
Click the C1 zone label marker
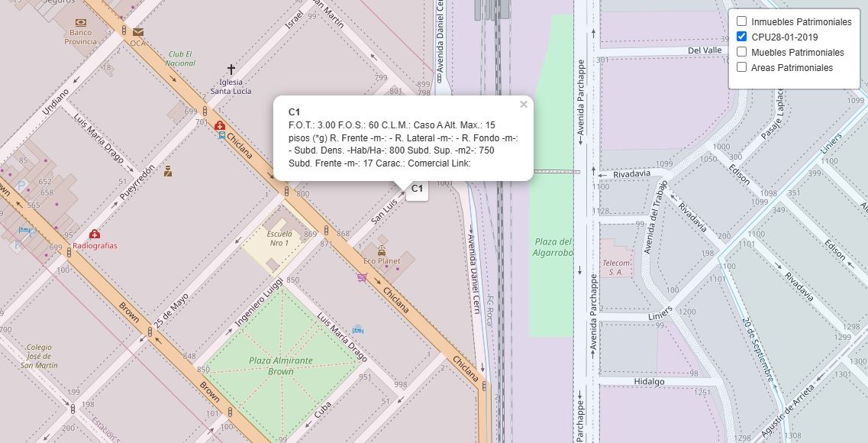click(417, 189)
